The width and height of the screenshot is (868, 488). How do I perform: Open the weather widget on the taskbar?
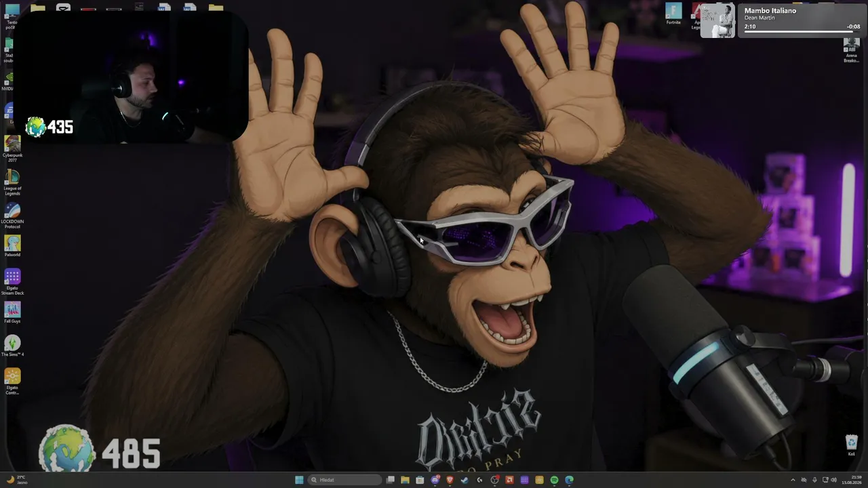pyautogui.click(x=16, y=480)
